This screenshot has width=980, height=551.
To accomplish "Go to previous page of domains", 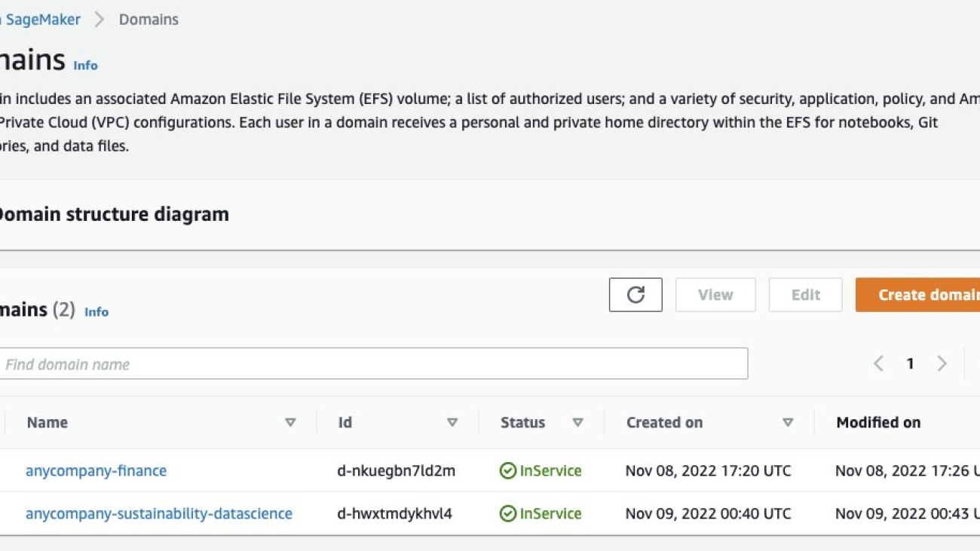I will coord(878,363).
